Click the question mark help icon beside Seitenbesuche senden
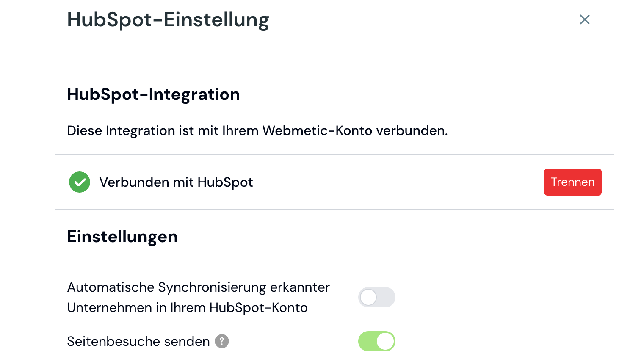Viewport: 644px width, 362px height. [x=222, y=341]
